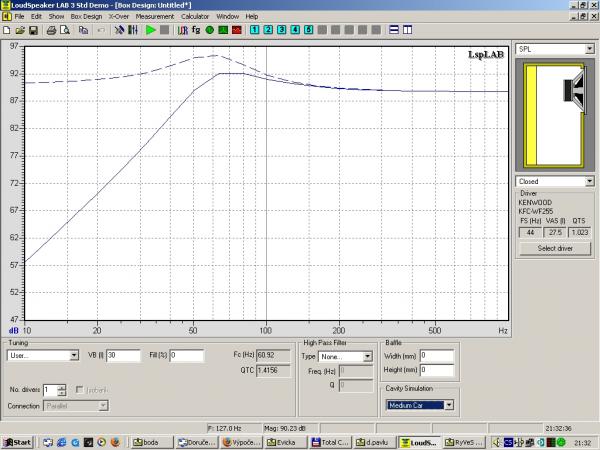Open the Cavity Simulation Medium Car dropdown
This screenshot has width=600, height=450.
(x=449, y=405)
